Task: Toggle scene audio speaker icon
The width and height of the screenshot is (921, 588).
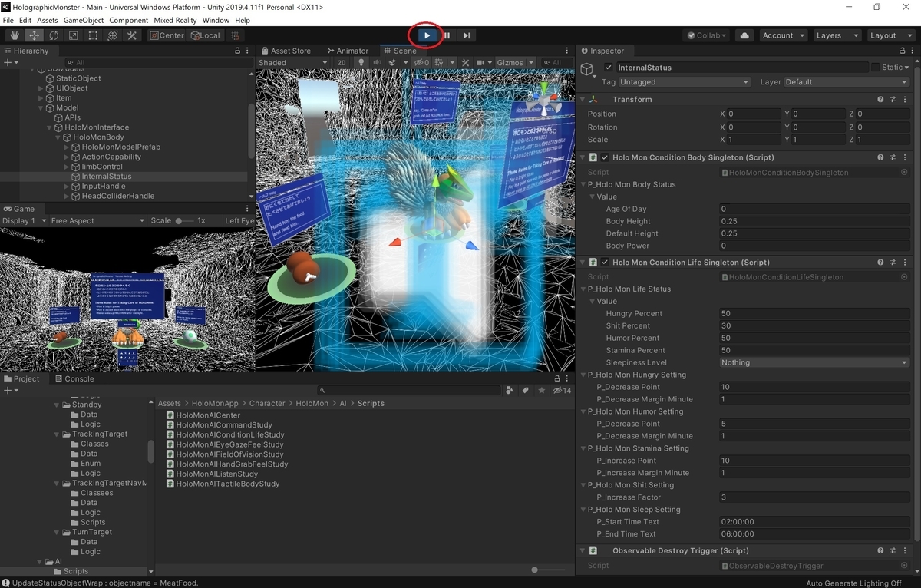Action: click(x=378, y=63)
